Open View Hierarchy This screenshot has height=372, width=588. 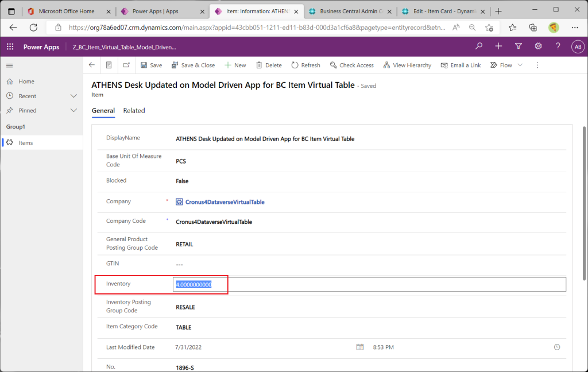tap(407, 65)
